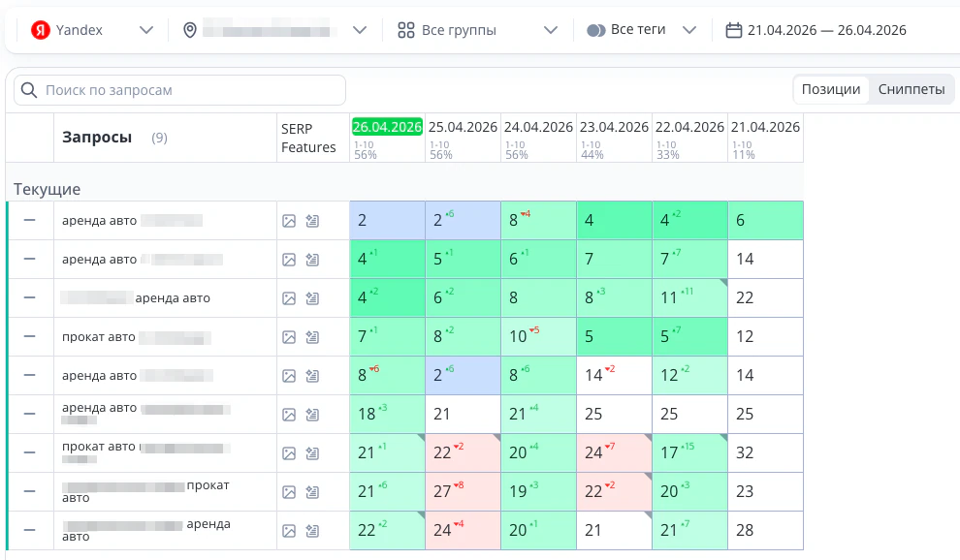The image size is (960, 560).
Task: Click the groups grid icon
Action: tap(406, 30)
